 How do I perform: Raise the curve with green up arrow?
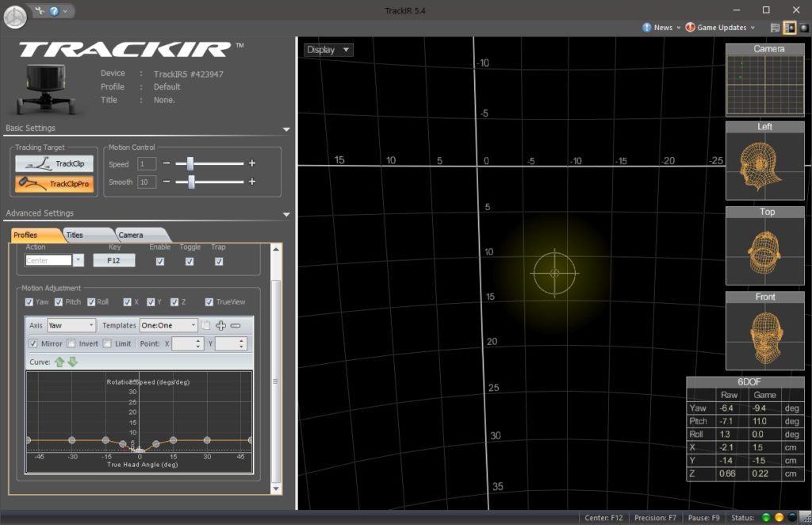point(59,362)
